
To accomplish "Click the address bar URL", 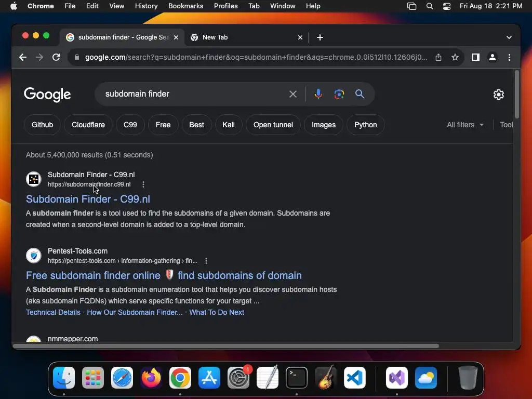I will [x=256, y=57].
